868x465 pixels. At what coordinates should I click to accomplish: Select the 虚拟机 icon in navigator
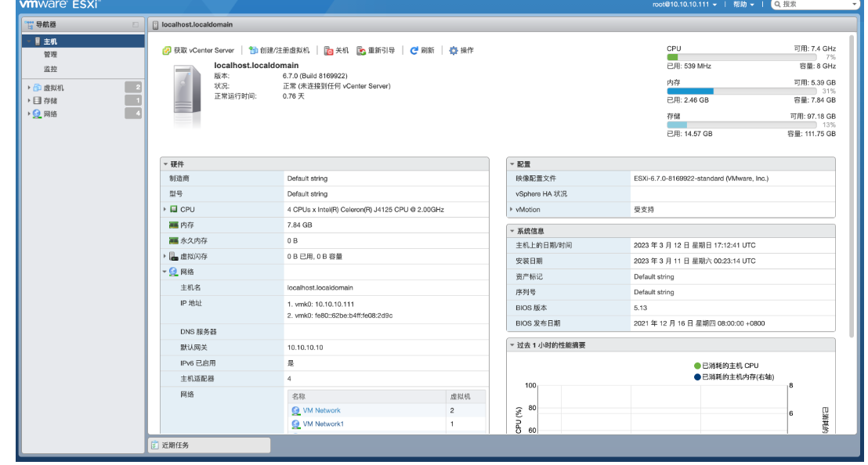[x=37, y=88]
